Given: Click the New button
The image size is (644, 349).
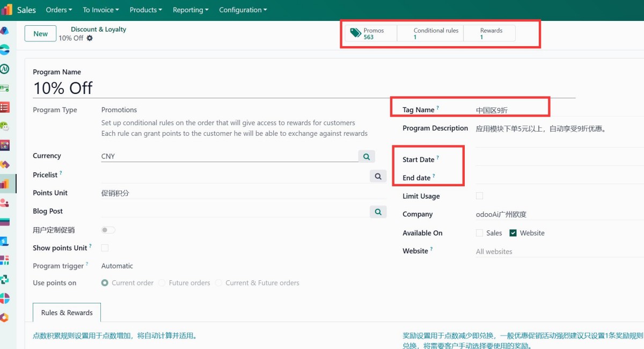Looking at the screenshot, I should [x=41, y=34].
